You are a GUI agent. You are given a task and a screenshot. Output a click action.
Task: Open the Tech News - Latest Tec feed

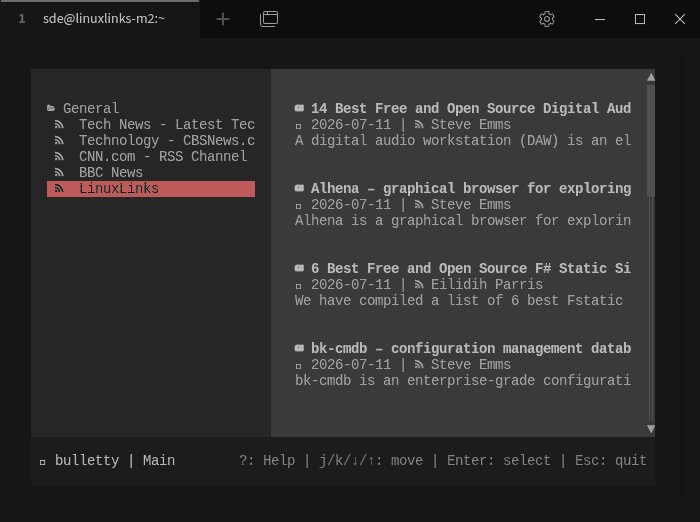pos(167,124)
